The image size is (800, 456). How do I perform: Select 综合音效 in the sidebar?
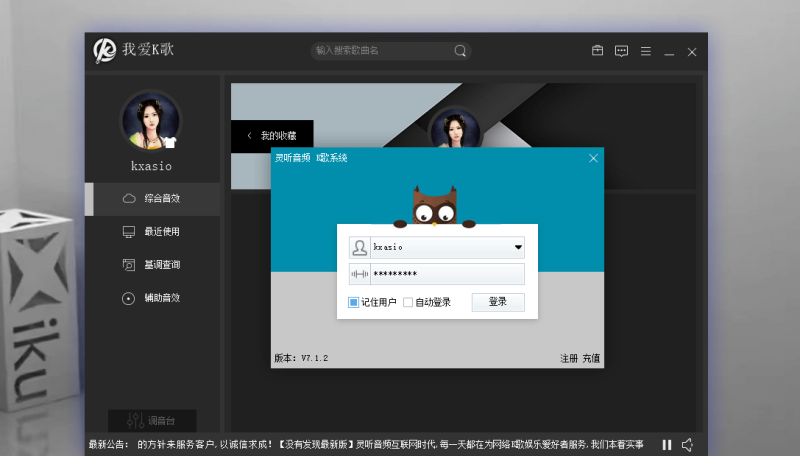tap(153, 199)
